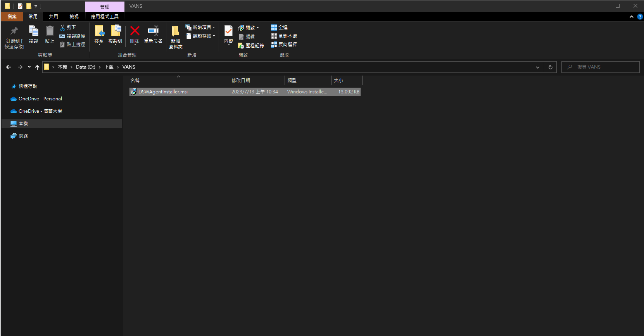Refresh the current folder view
This screenshot has width=644, height=336.
(550, 67)
